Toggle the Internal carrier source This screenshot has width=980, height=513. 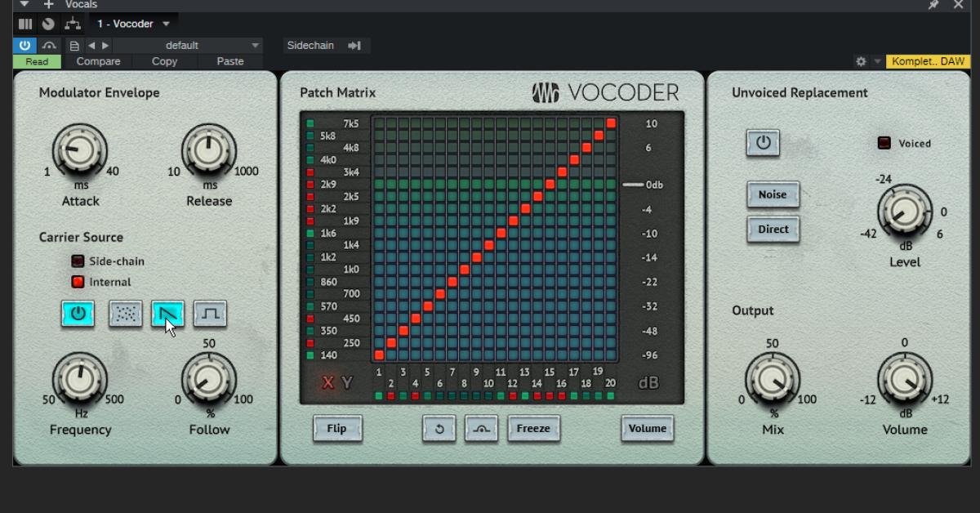pos(78,281)
